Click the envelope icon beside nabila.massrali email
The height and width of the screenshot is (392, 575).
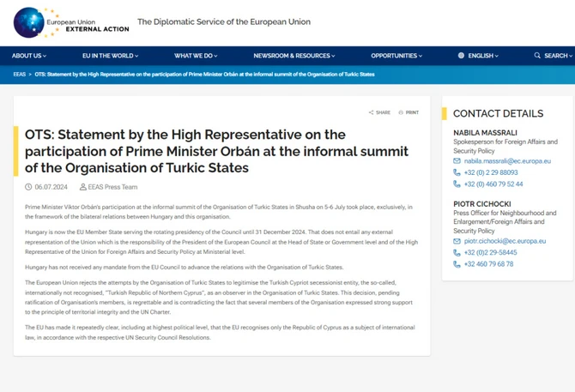point(457,160)
